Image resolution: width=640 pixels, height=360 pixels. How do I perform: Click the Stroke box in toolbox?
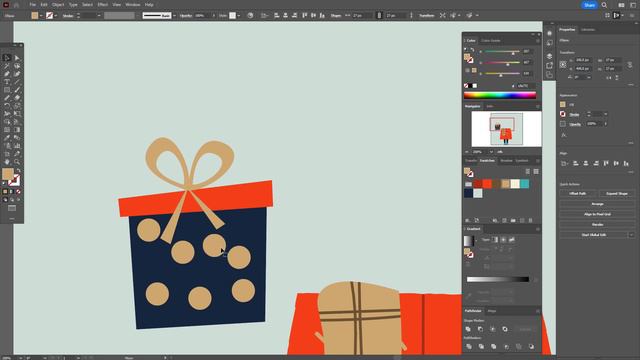pos(14,180)
